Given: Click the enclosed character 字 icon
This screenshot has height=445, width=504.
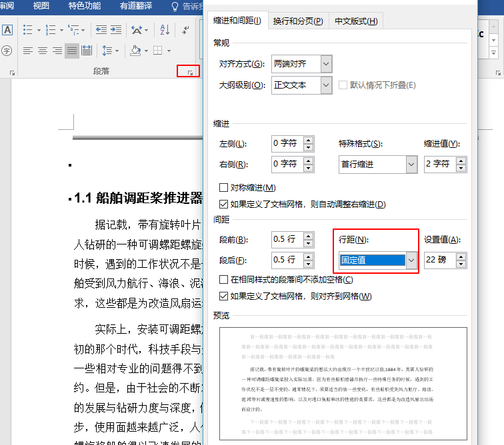Looking at the screenshot, I should coord(7,51).
